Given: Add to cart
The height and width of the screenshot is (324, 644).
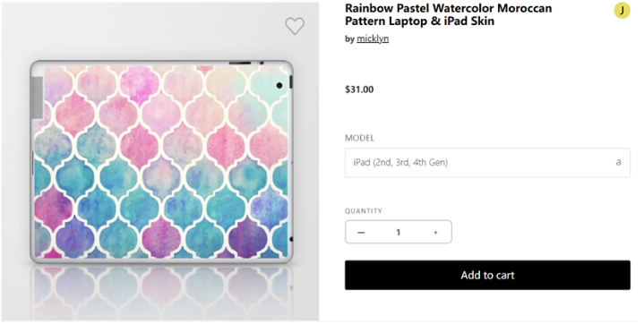Looking at the screenshot, I should 487,275.
